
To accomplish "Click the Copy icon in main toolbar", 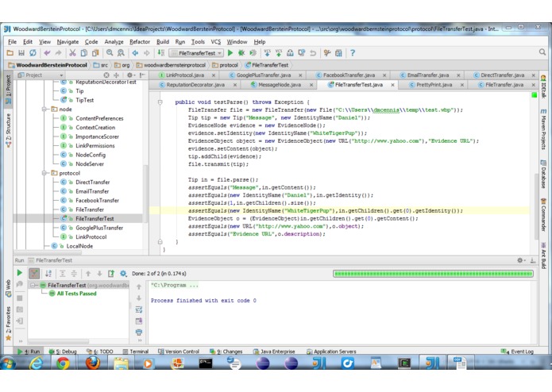I will click(x=83, y=53).
